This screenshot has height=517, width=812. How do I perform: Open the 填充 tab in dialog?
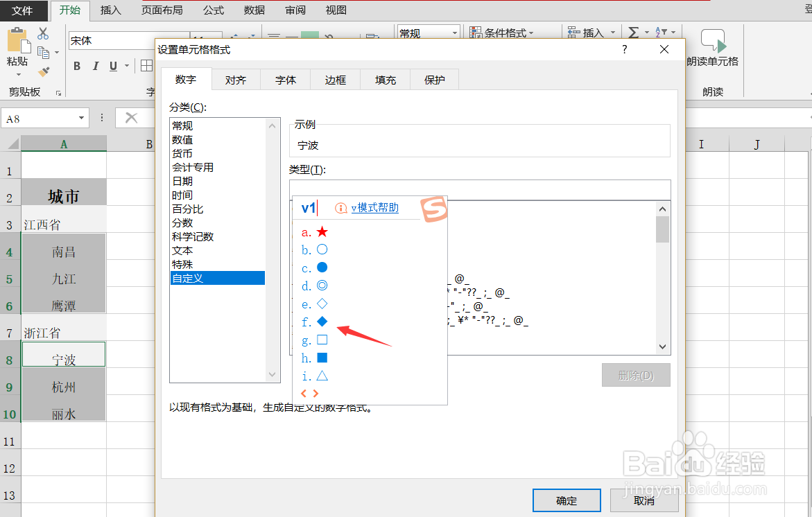384,79
